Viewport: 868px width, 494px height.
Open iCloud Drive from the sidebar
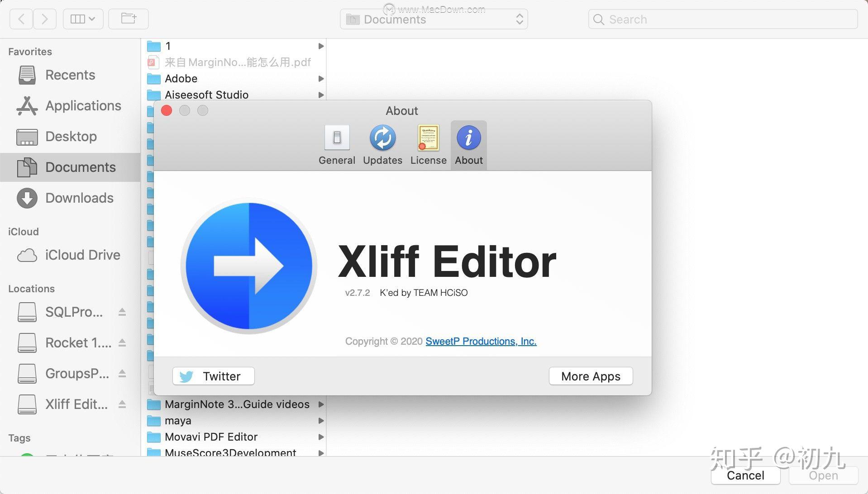pyautogui.click(x=82, y=255)
